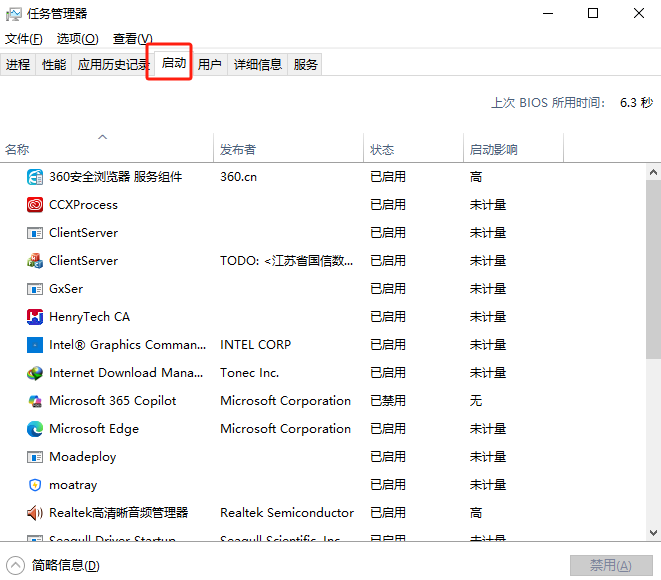661x580 pixels.
Task: Select the moatray name text
Action: pyautogui.click(x=73, y=485)
